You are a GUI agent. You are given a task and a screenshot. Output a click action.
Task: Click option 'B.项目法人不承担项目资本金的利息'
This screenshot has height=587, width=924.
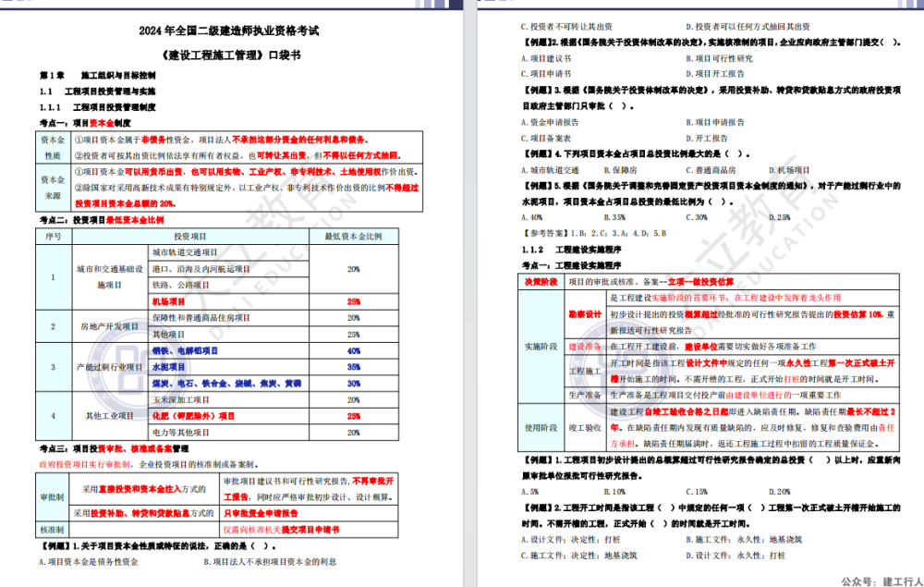[x=270, y=562]
